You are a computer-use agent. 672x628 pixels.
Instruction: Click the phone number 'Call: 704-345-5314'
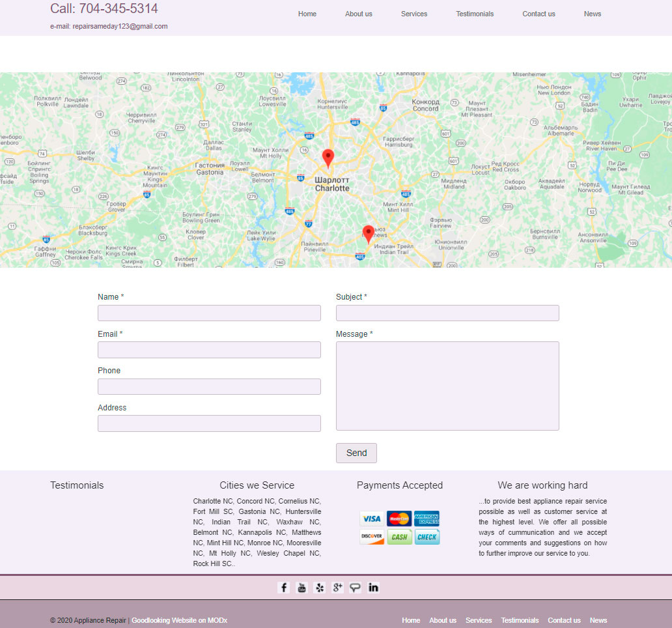[x=104, y=8]
